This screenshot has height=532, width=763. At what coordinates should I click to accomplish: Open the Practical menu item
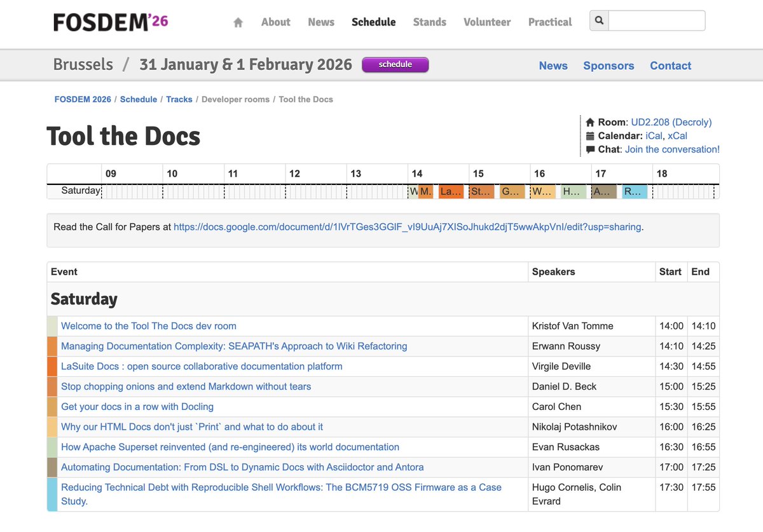(x=550, y=22)
